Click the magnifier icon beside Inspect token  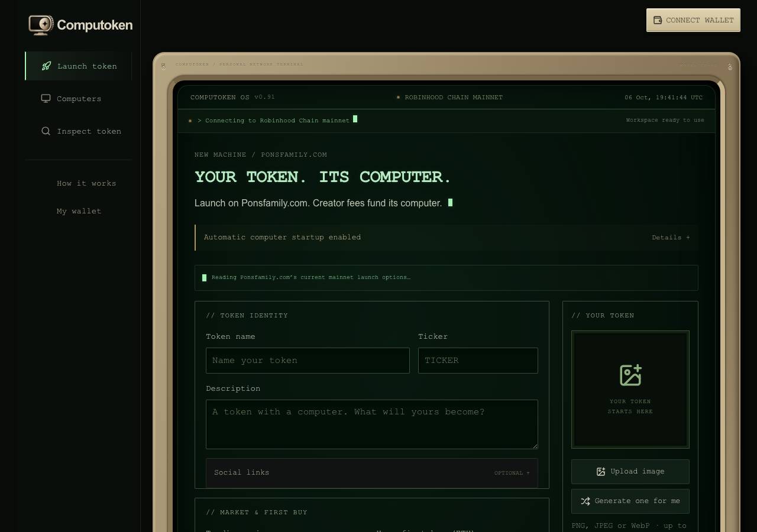click(x=46, y=131)
